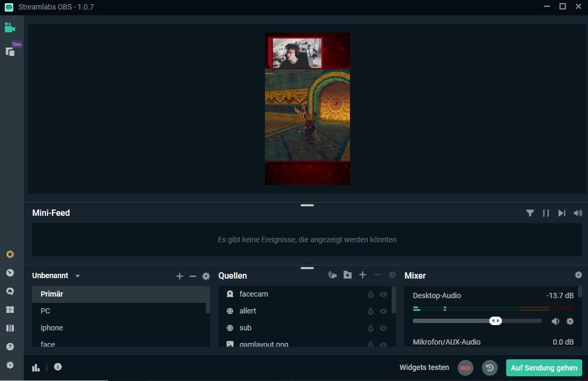
Task: Toggle Studio Mode via the split columns icon
Action: [x=10, y=328]
